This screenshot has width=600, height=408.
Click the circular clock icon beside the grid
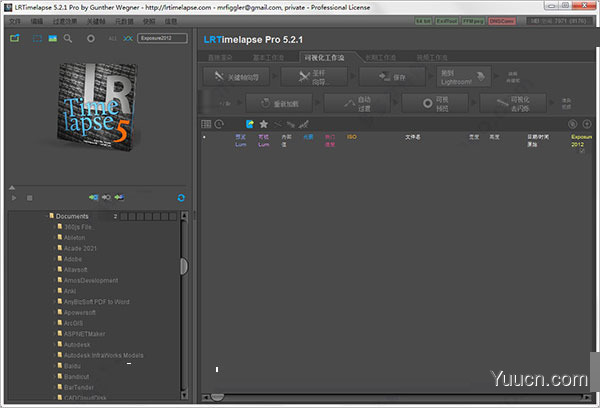[219, 124]
